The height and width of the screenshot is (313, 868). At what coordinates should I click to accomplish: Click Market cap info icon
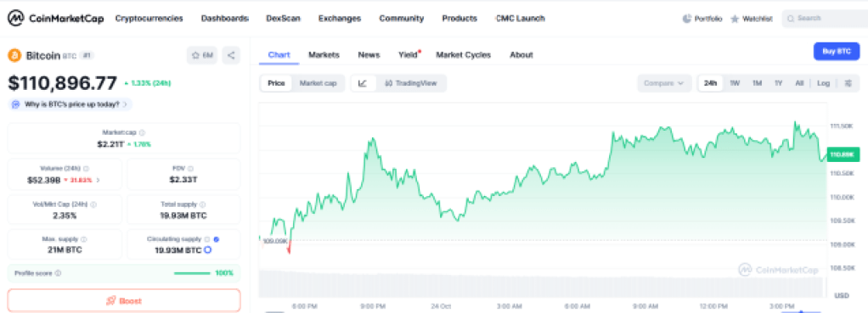(x=143, y=132)
